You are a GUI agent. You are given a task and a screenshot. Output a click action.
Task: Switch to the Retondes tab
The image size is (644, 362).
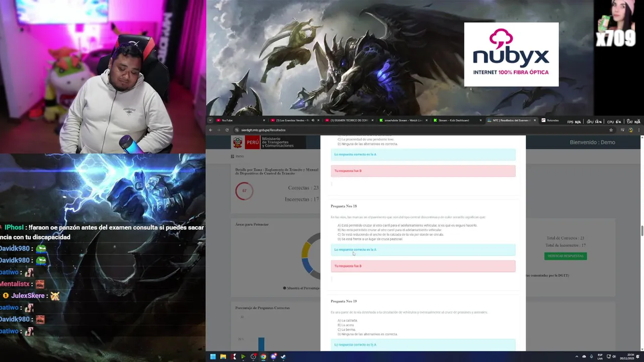pos(552,121)
